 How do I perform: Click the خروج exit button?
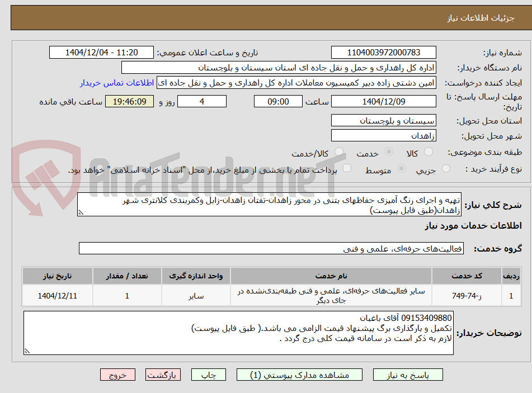click(117, 375)
